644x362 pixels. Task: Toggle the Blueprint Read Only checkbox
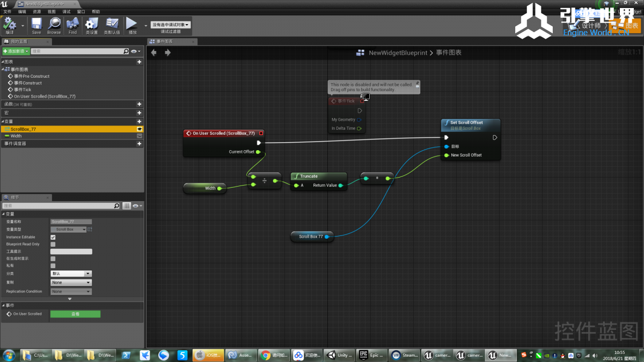click(53, 245)
